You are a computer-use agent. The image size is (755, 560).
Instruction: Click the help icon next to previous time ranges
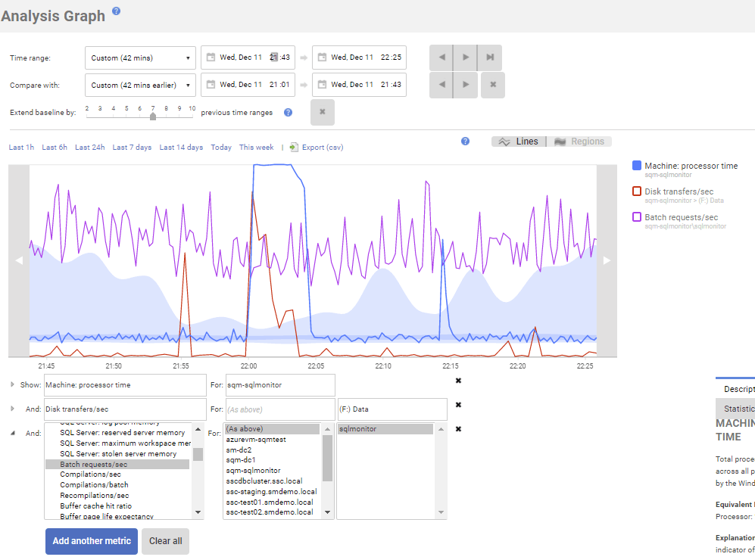click(289, 112)
